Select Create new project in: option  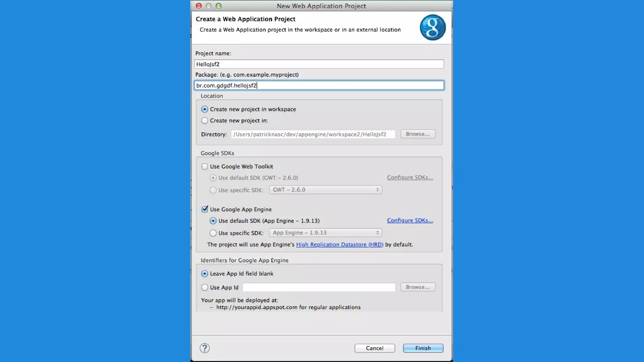[x=205, y=120]
